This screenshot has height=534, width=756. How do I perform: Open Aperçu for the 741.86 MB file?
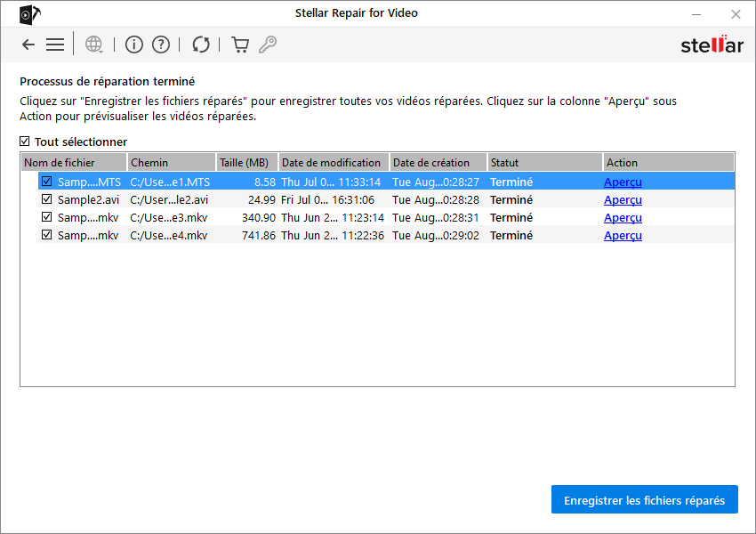[623, 236]
